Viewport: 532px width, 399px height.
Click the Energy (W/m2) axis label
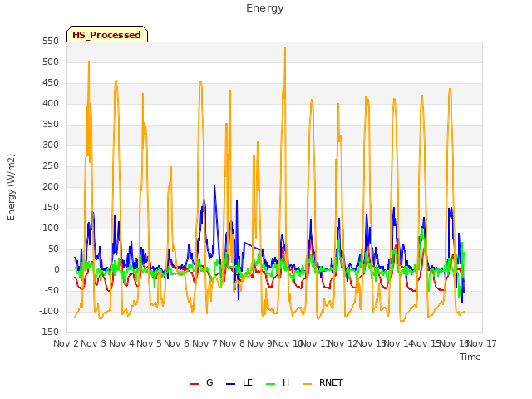pos(11,187)
